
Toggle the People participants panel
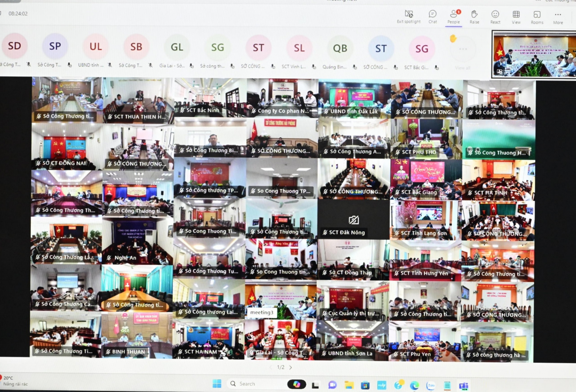(x=454, y=17)
